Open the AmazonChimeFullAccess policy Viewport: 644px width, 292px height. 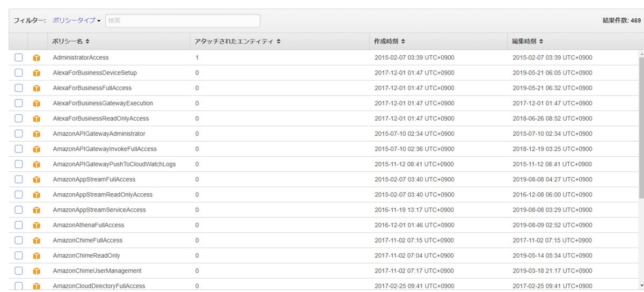tap(87, 240)
